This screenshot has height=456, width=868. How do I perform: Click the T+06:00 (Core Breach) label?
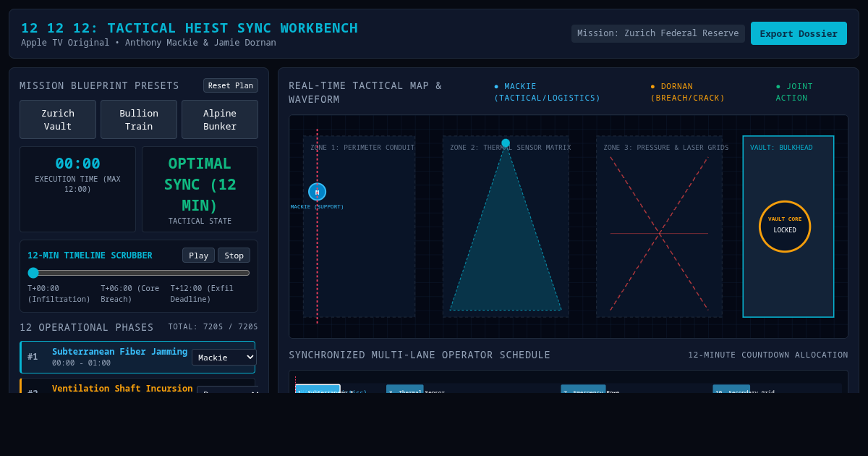click(x=130, y=294)
